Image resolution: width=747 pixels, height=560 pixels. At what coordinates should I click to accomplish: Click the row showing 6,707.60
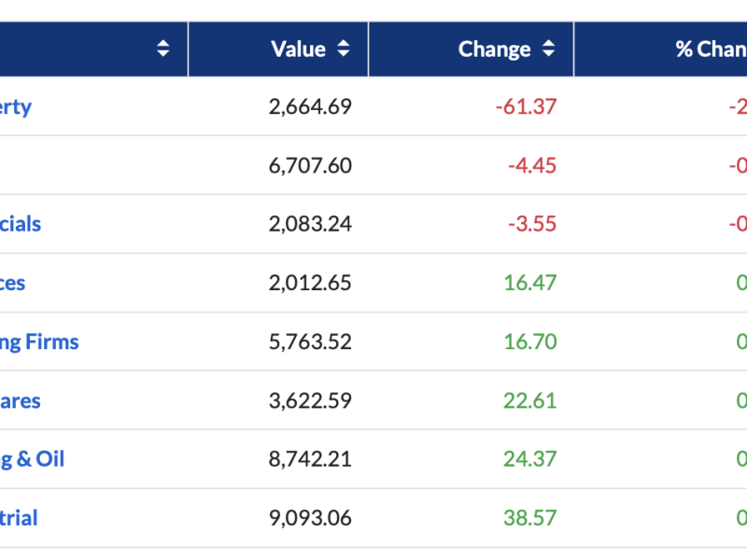311,165
